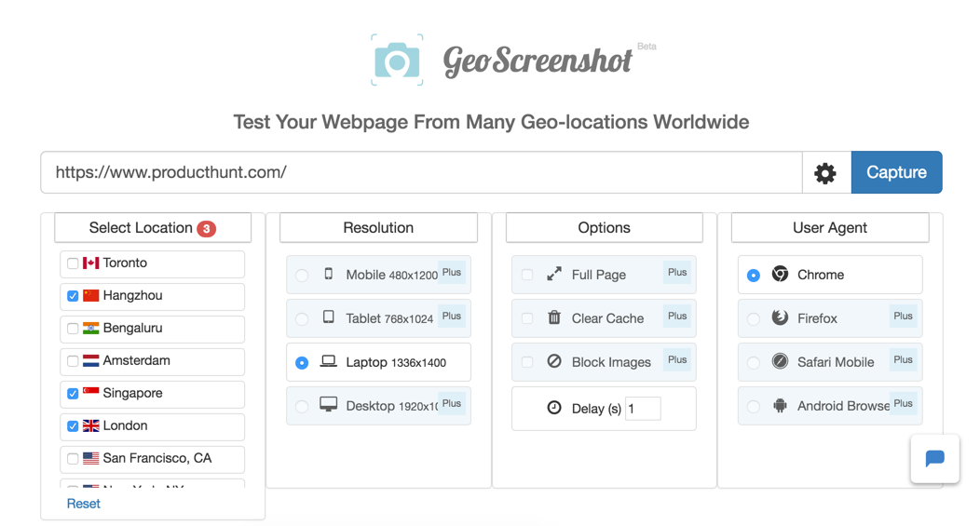Viewport: 980px width, 526px height.
Task: Click the Clear Cache trash icon
Action: 554,317
